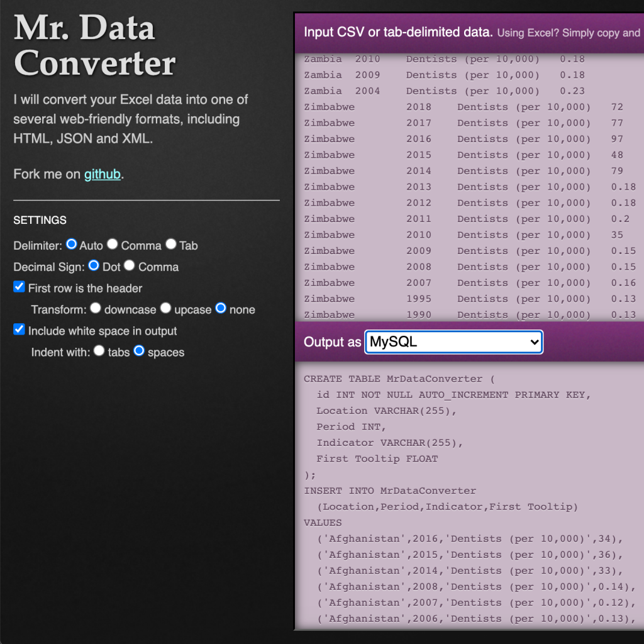Click the SETTINGS heading
The width and height of the screenshot is (644, 644).
pos(40,221)
